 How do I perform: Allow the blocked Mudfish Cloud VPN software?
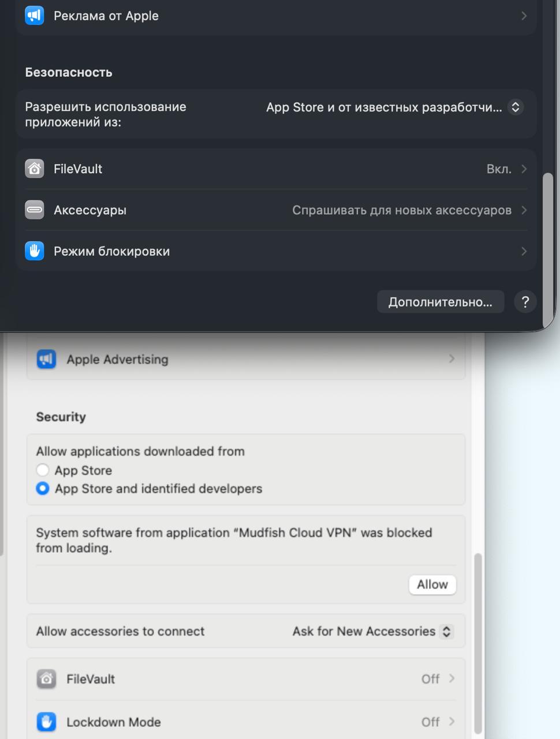click(x=432, y=584)
